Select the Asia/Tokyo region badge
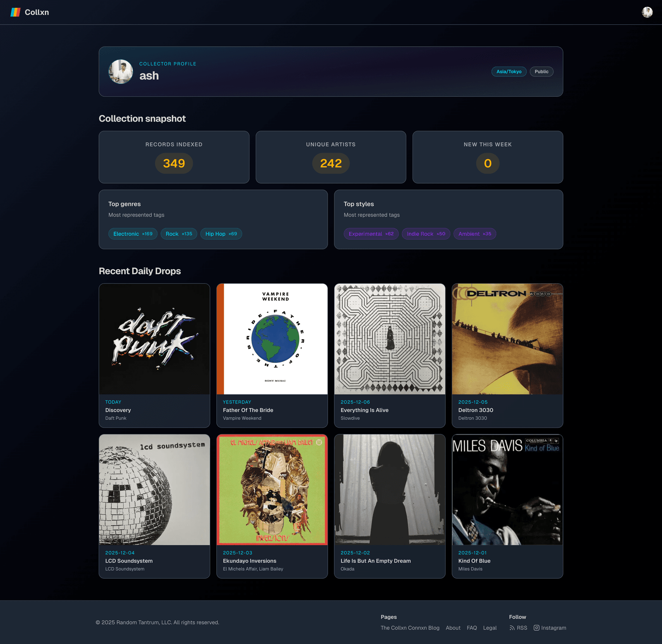The image size is (662, 644). click(508, 72)
